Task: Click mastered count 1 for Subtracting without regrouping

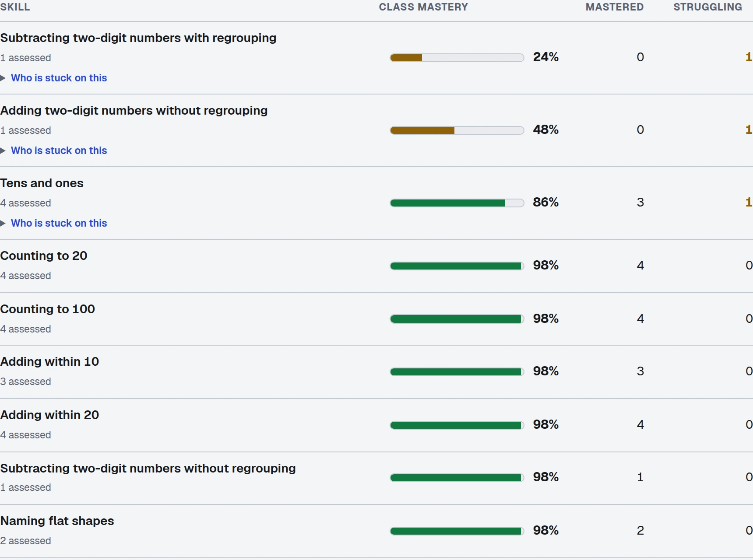Action: [x=640, y=477]
